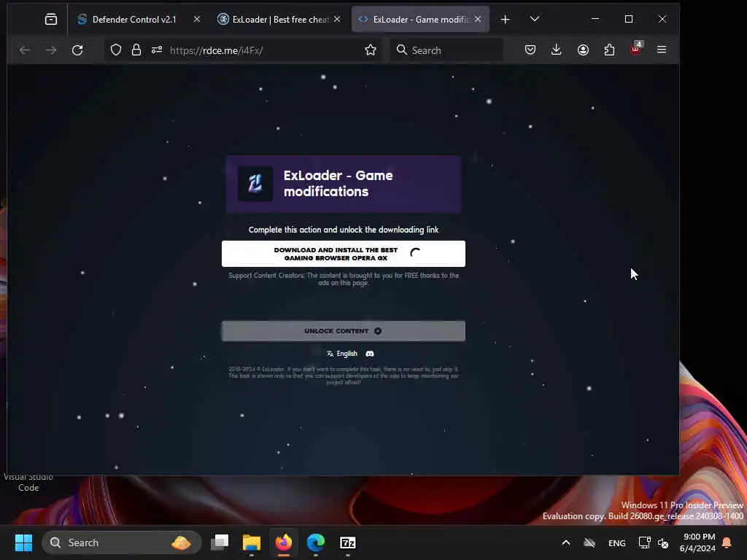Go back to previous page
The width and height of the screenshot is (747, 560).
25,50
